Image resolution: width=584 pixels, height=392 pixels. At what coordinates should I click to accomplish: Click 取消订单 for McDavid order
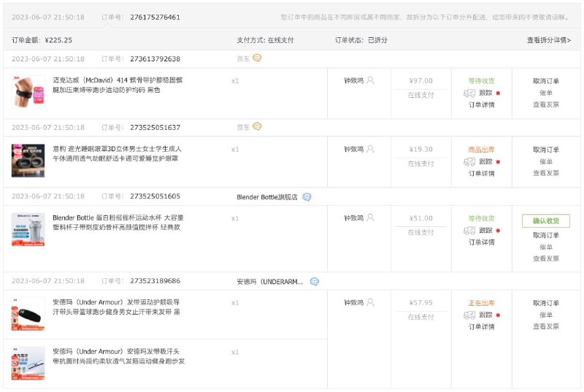coord(545,81)
